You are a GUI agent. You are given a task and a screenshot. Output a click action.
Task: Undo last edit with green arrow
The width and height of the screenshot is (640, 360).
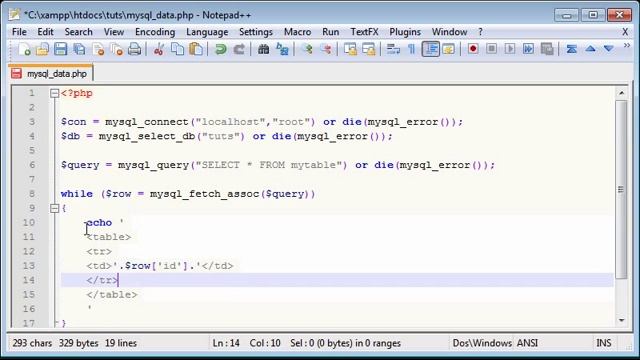[x=220, y=49]
